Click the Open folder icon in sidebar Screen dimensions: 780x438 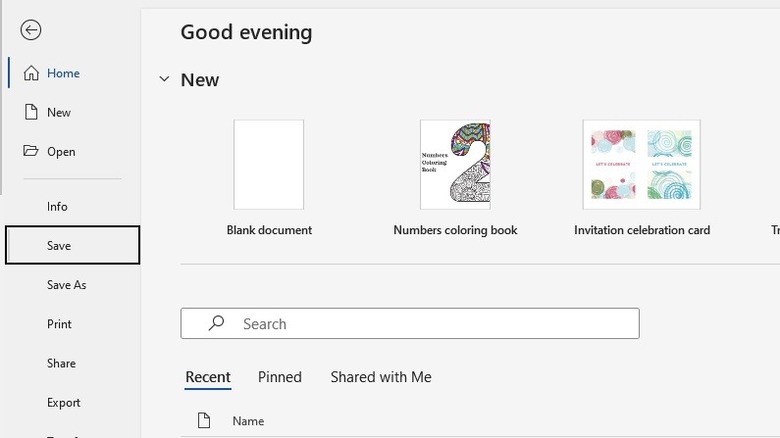[31, 151]
